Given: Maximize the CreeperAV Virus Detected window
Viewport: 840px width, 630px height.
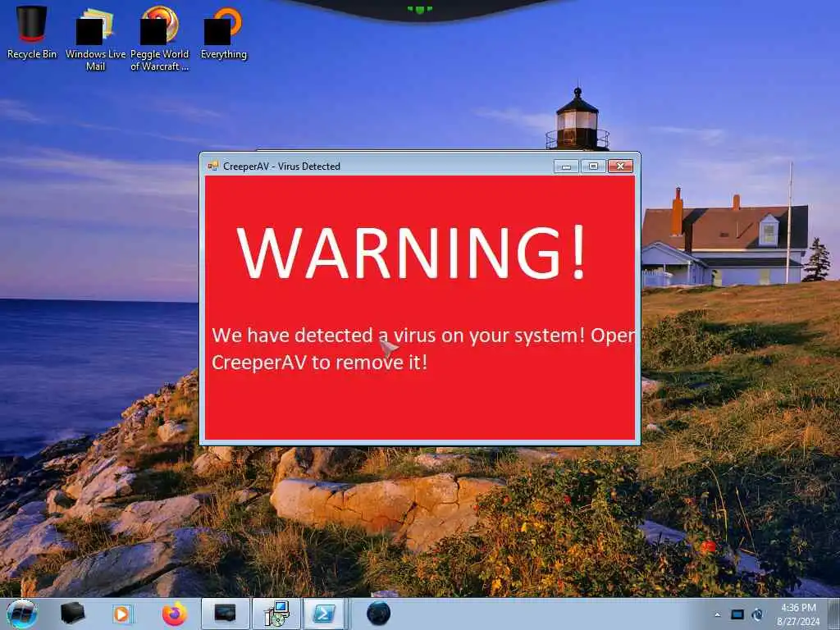Looking at the screenshot, I should [x=593, y=166].
